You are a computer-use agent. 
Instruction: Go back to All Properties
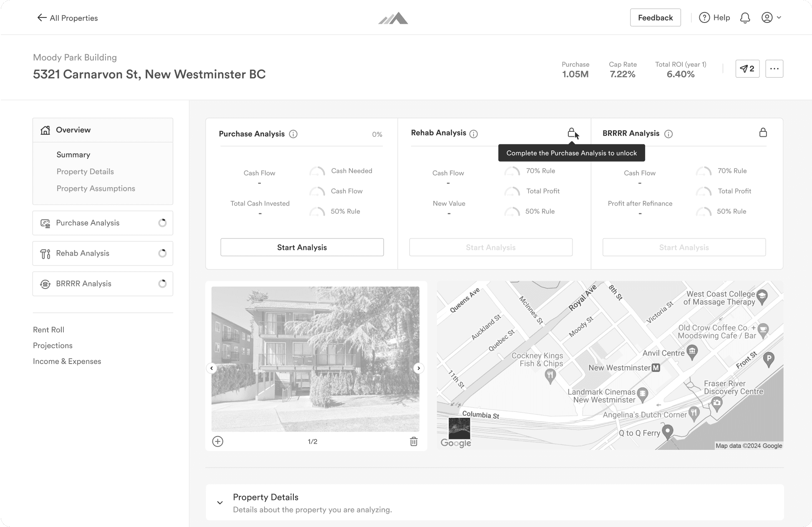coord(67,18)
